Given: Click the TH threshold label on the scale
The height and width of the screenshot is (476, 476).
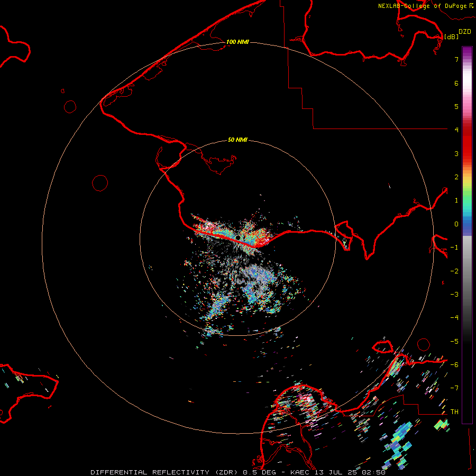Looking at the screenshot, I should click(x=454, y=412).
